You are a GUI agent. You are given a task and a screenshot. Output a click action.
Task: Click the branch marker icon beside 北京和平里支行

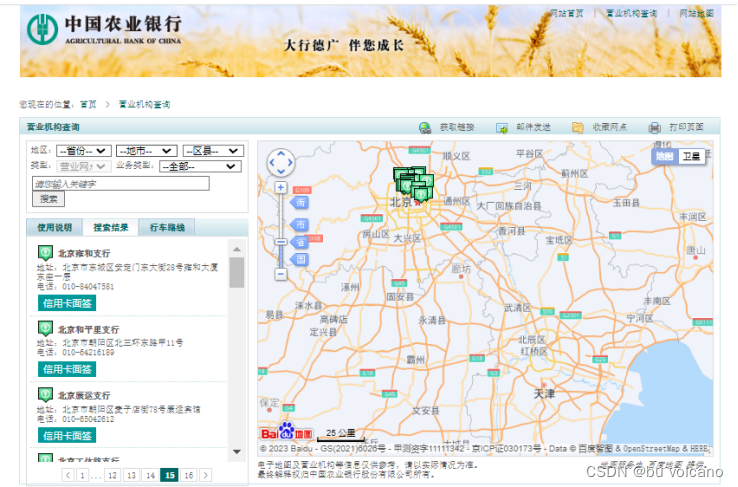(45, 328)
